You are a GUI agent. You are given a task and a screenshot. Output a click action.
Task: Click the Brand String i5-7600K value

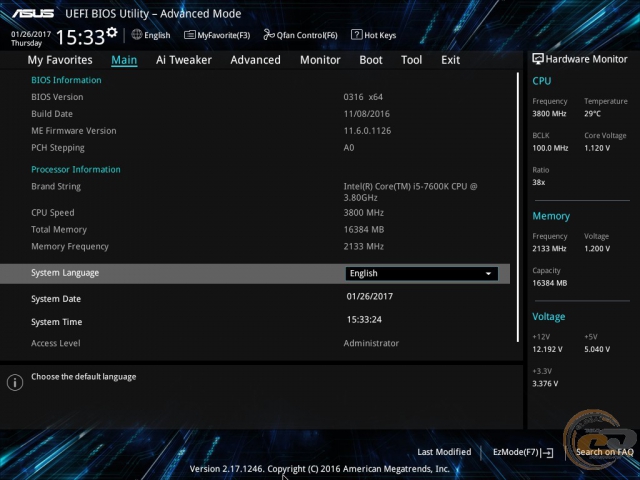pyautogui.click(x=410, y=192)
